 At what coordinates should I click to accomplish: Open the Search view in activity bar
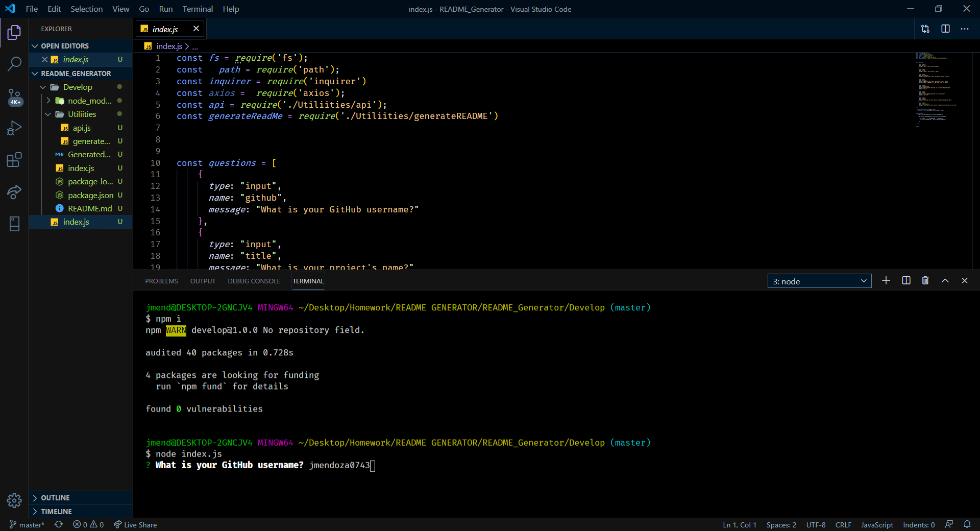click(x=14, y=64)
